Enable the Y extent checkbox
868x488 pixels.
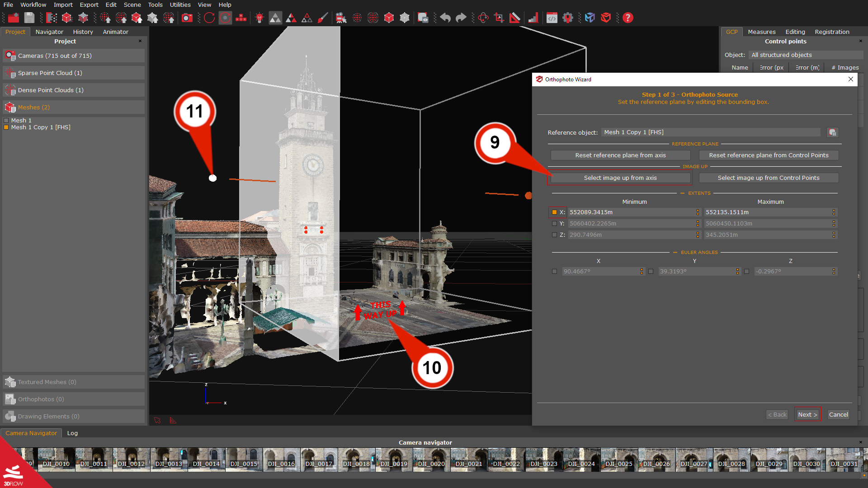coord(554,223)
